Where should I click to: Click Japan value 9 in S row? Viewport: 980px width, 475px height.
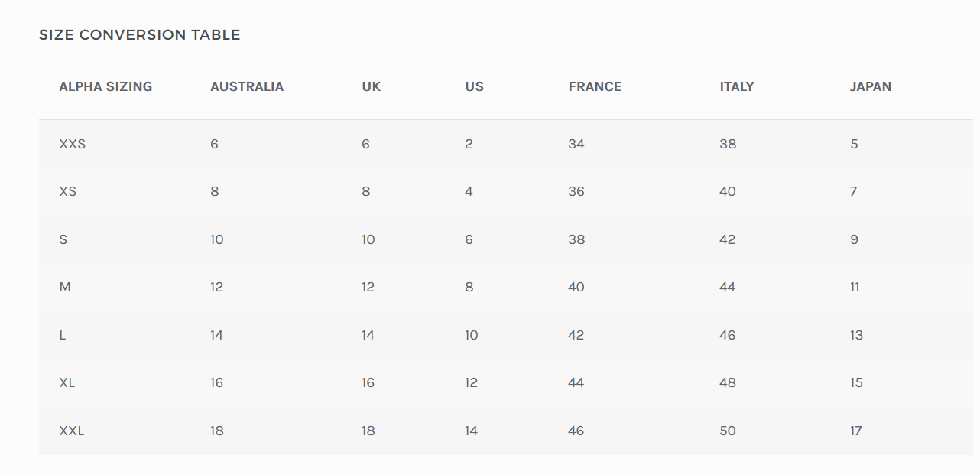(x=855, y=239)
